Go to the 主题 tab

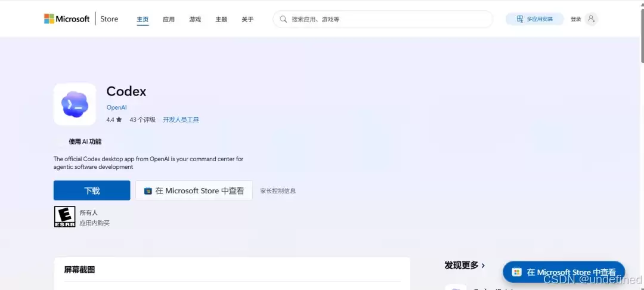(x=221, y=19)
